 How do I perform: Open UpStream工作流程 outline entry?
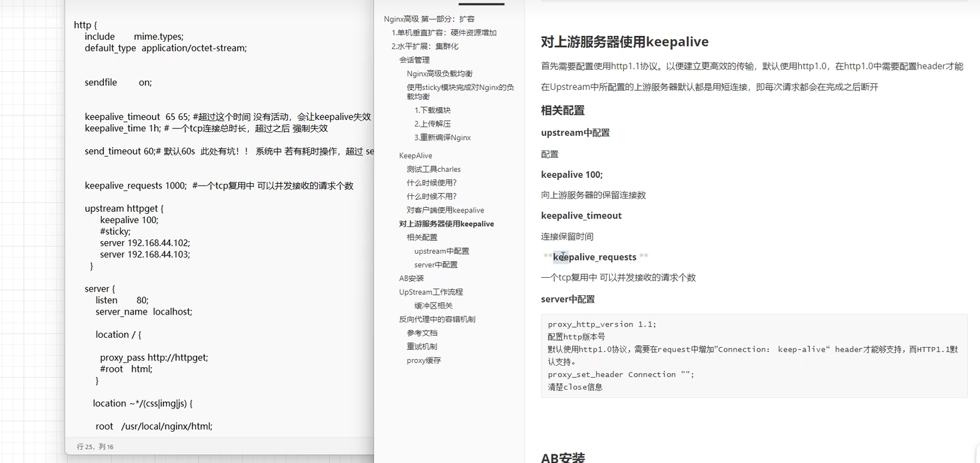coord(431,292)
